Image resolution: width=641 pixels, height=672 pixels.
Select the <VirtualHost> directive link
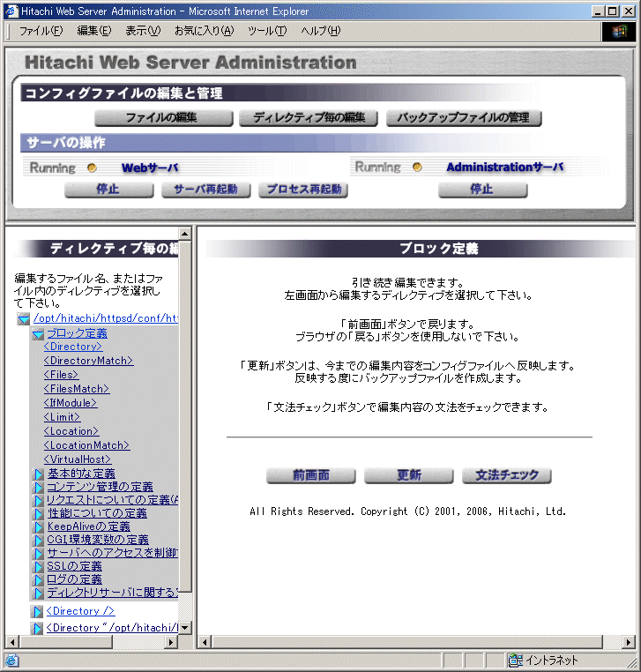pyautogui.click(x=78, y=459)
